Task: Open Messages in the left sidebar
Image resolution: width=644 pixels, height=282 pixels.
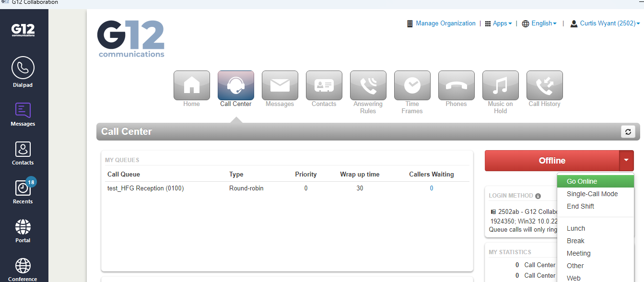Action: pyautogui.click(x=23, y=114)
